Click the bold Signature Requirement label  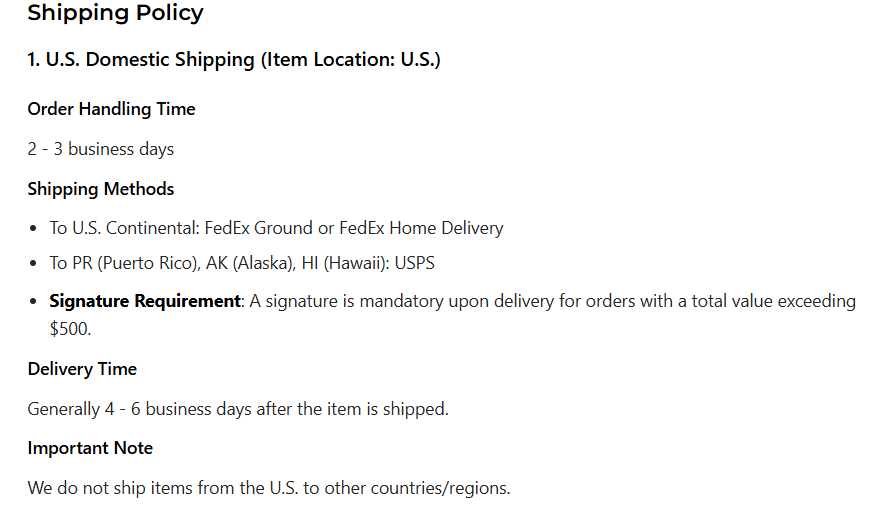click(145, 301)
